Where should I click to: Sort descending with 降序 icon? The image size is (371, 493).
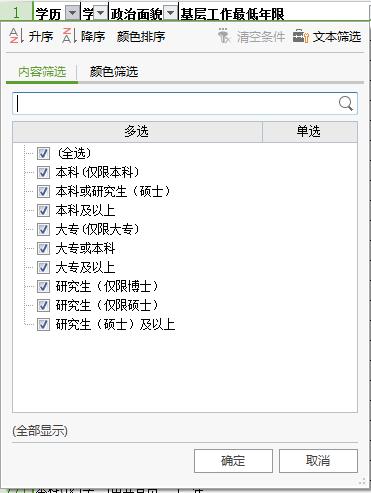69,36
